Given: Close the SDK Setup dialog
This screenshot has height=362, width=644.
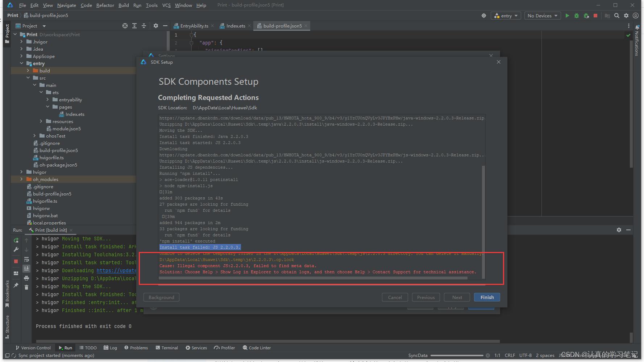Looking at the screenshot, I should (499, 62).
